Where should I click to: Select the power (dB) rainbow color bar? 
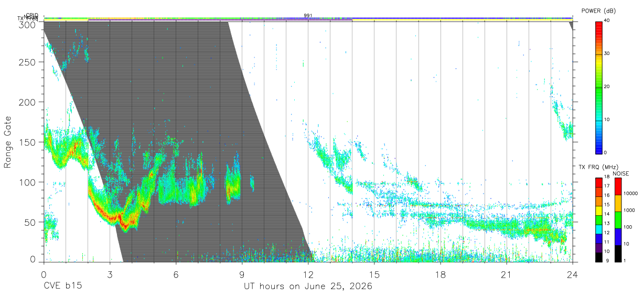pos(599,87)
